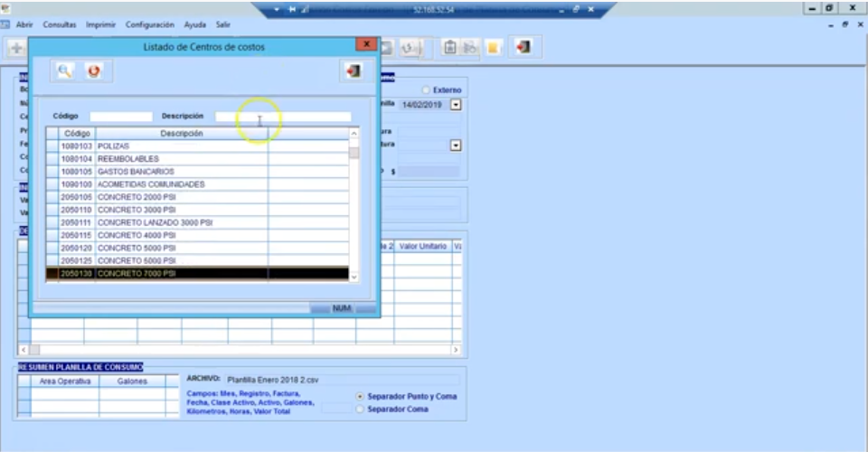
Task: Click the clipboard icon in main toolbar
Action: click(450, 48)
